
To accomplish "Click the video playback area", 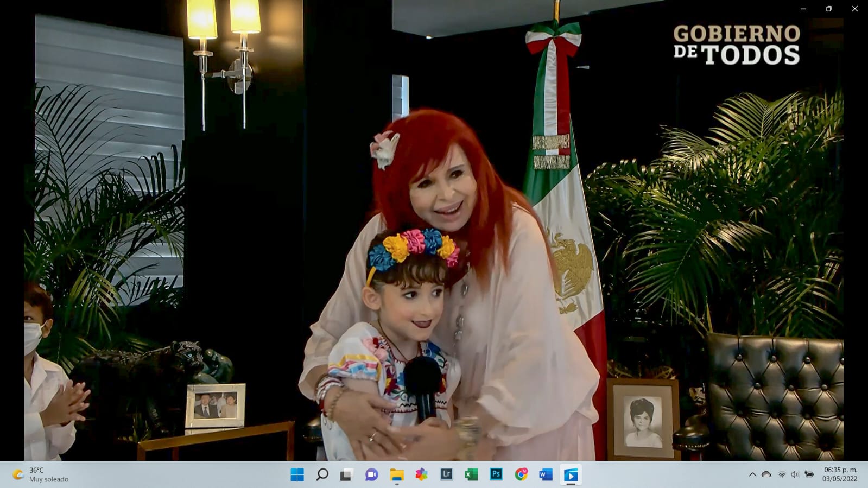I will (434, 230).
